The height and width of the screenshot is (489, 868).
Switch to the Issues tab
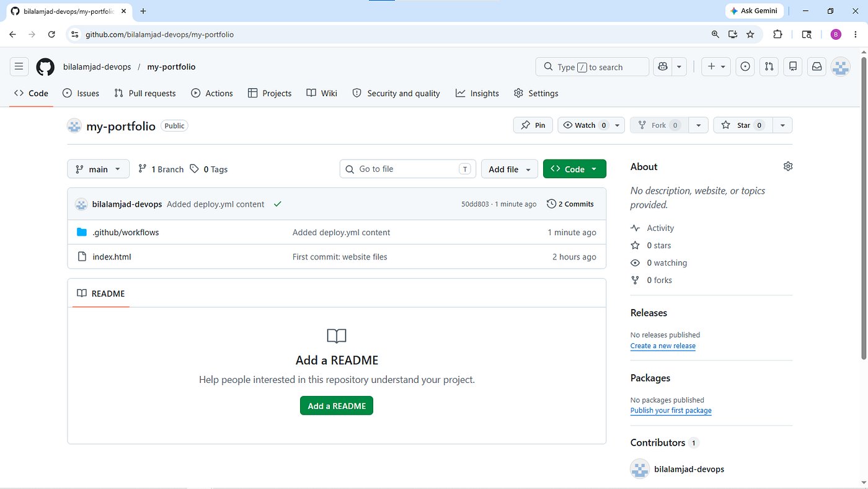(x=81, y=93)
